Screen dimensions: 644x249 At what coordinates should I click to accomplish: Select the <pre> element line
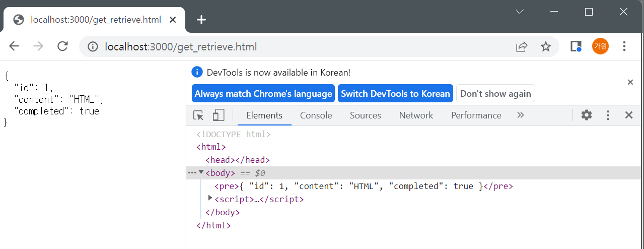pyautogui.click(x=364, y=186)
